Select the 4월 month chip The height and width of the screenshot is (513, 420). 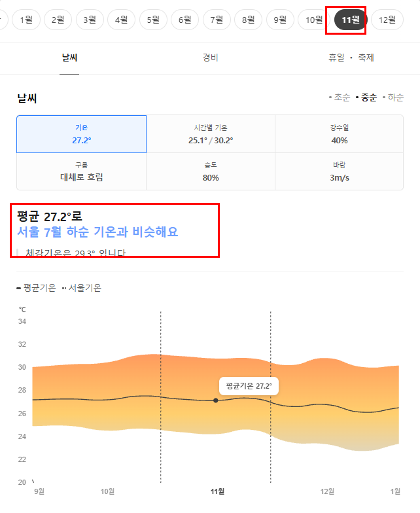[x=122, y=20]
